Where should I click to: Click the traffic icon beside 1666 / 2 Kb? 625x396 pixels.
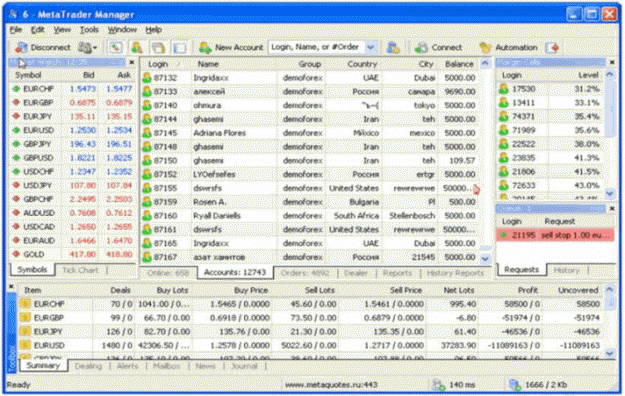tap(515, 385)
